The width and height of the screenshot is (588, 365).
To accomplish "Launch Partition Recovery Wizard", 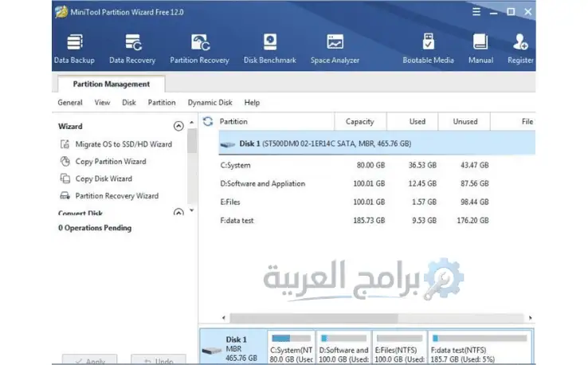I will pyautogui.click(x=117, y=196).
